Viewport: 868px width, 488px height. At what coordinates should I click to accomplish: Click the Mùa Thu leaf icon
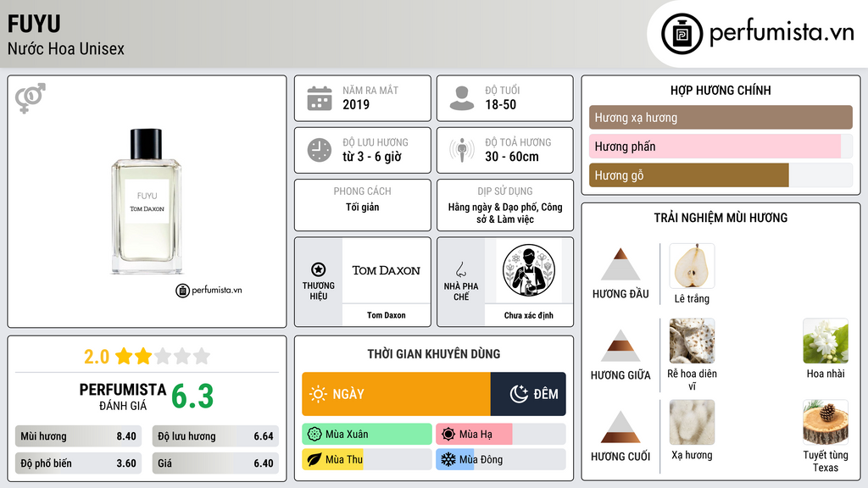tap(314, 460)
